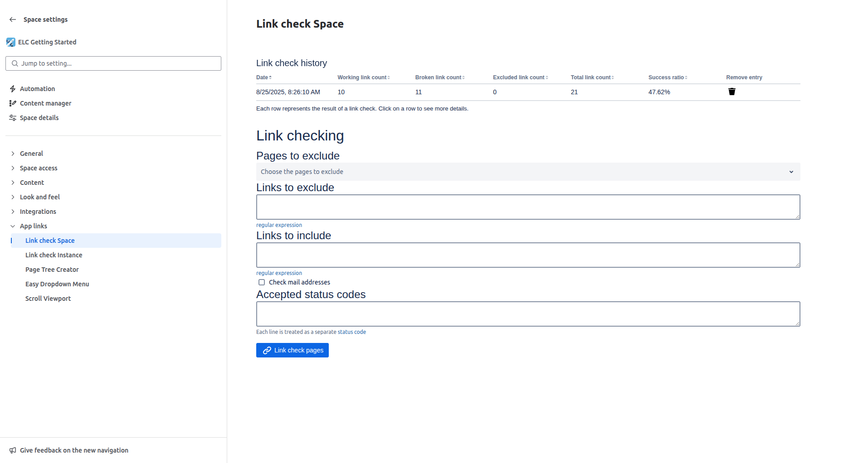This screenshot has width=868, height=463.
Task: Click the feedback megaphone icon
Action: tap(13, 450)
